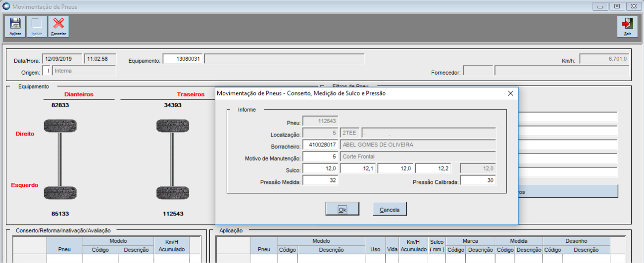Viewport: 644px width, 263px height.
Task: Select rear left tire 112543 image
Action: [173, 193]
